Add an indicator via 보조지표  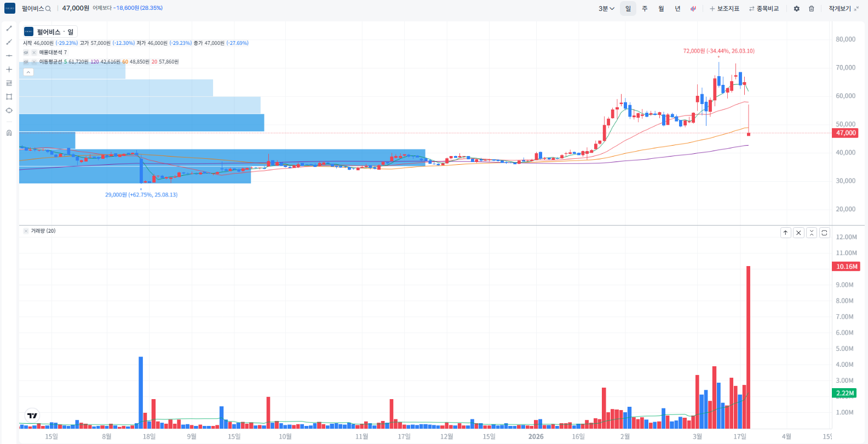click(x=725, y=9)
